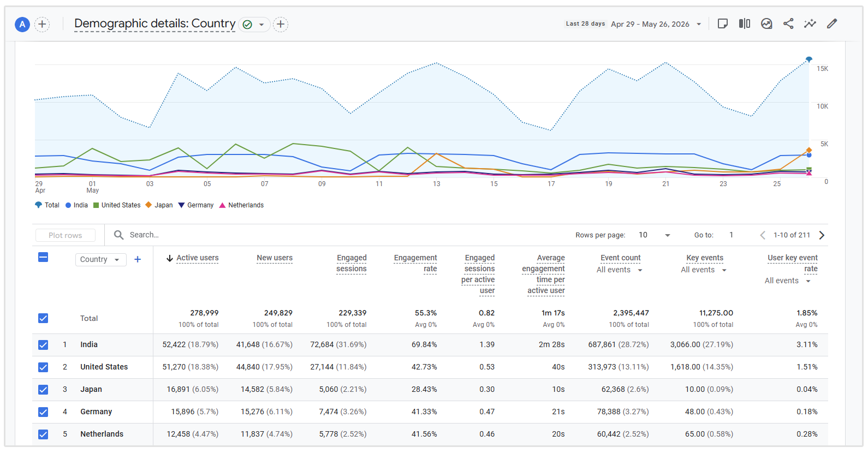
Task: Click the Go to page input
Action: pyautogui.click(x=732, y=235)
